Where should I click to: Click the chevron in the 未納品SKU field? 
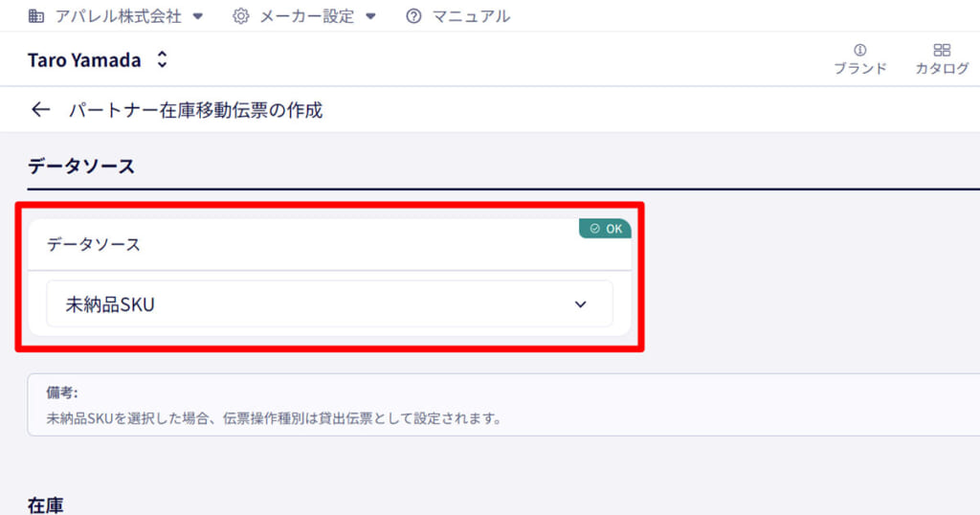pyautogui.click(x=581, y=304)
